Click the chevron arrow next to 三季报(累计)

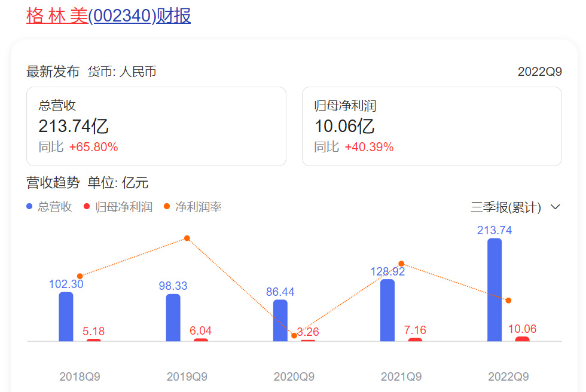click(556, 207)
